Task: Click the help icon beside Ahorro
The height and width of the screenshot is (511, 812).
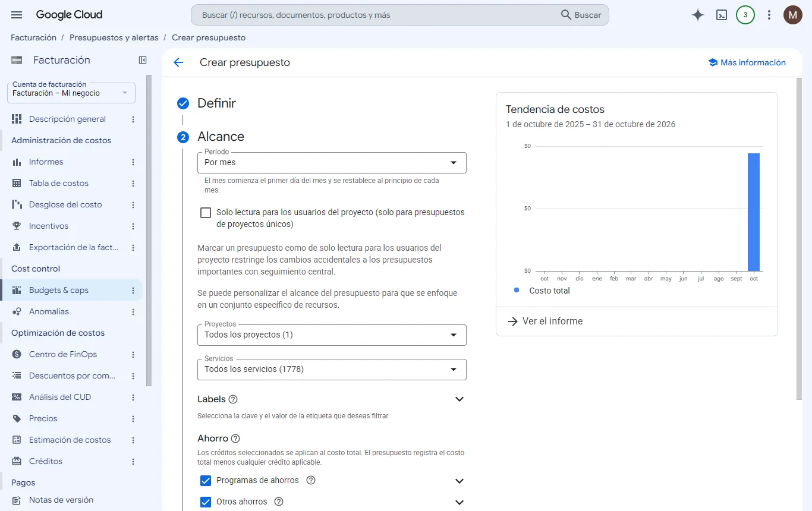Action: tap(235, 439)
